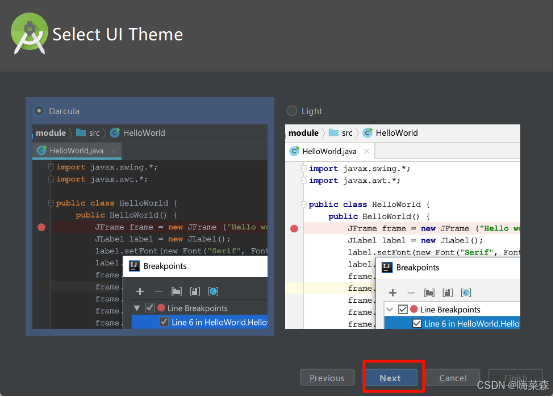Click 'Select UI Theme' heading text
The width and height of the screenshot is (554, 397).
(118, 35)
